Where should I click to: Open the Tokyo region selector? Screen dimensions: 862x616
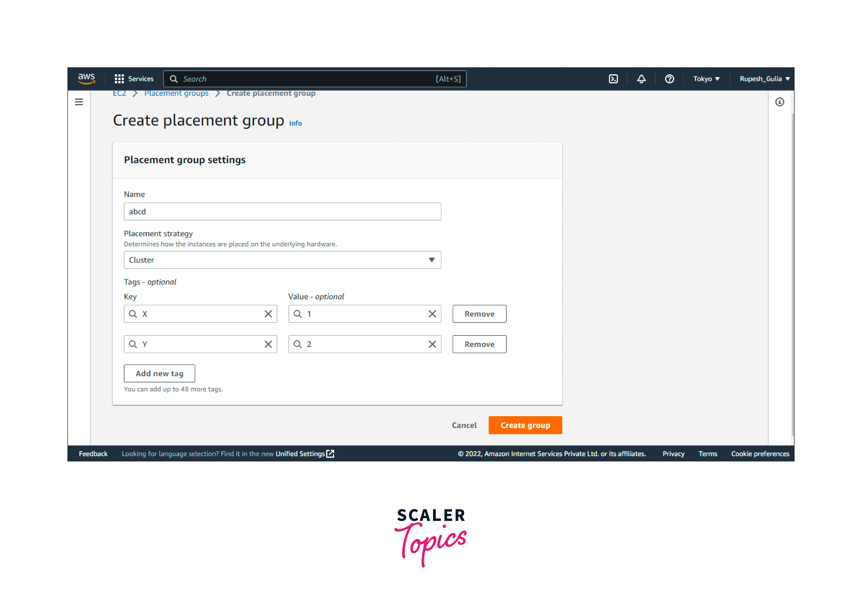pos(706,79)
